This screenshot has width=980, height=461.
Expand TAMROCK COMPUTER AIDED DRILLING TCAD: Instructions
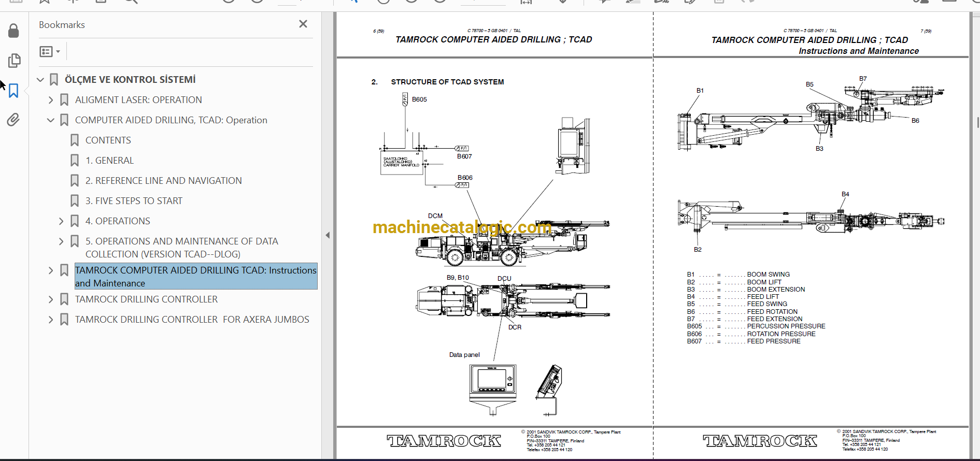(51, 270)
